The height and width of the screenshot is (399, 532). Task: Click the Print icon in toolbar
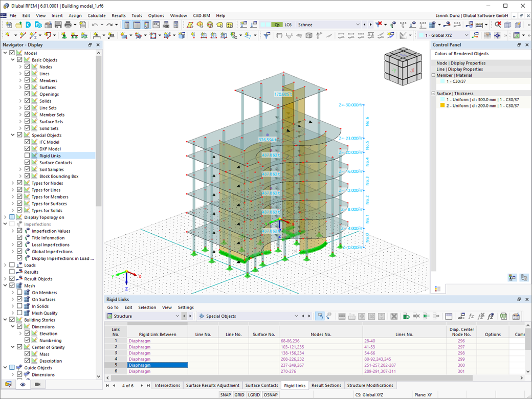pyautogui.click(x=68, y=25)
